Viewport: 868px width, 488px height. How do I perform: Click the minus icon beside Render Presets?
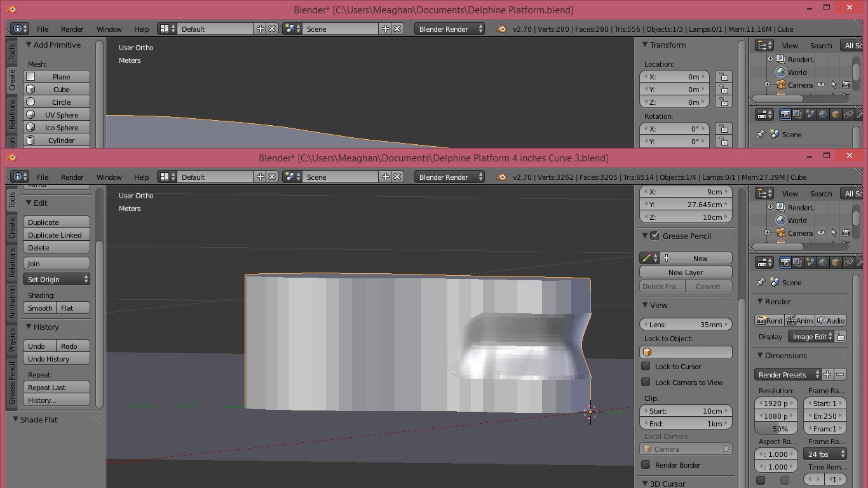click(840, 375)
